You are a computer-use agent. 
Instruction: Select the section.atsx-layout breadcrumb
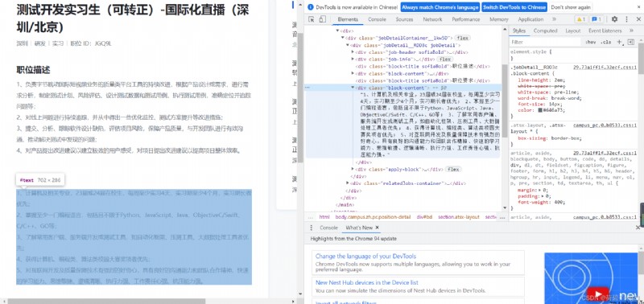click(459, 217)
